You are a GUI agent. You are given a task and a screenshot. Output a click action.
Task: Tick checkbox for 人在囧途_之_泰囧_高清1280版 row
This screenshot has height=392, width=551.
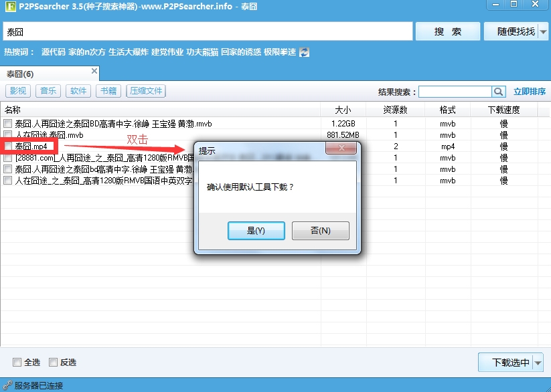click(8, 181)
